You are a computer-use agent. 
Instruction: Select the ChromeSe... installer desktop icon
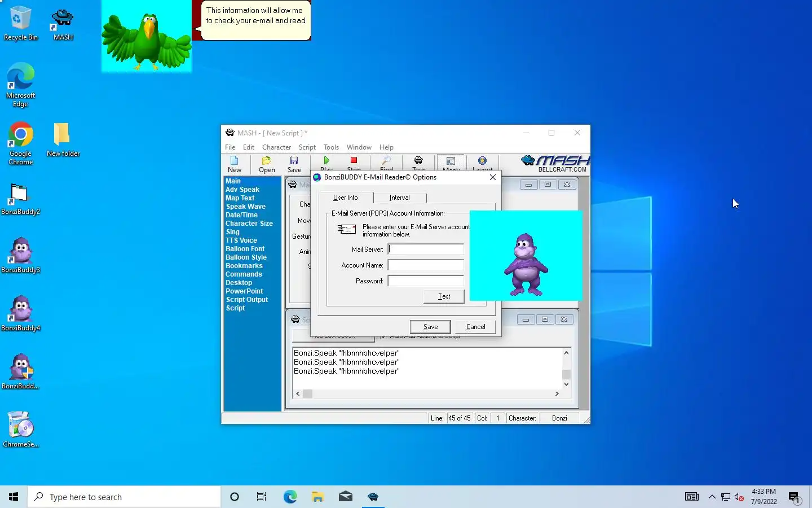click(x=21, y=429)
